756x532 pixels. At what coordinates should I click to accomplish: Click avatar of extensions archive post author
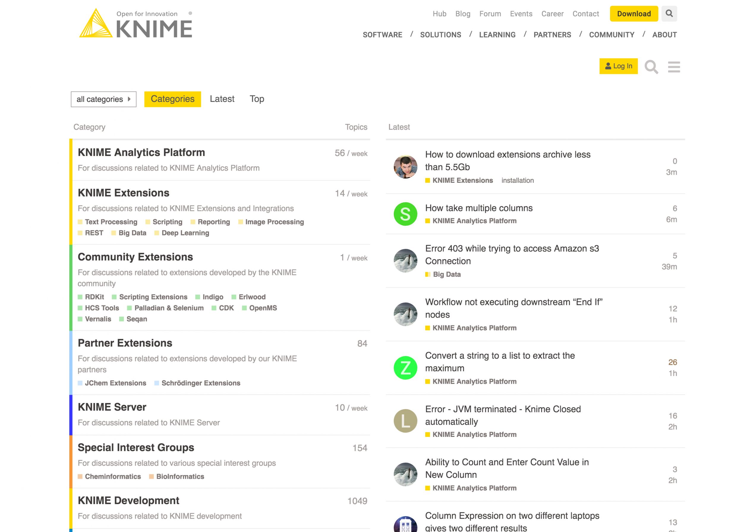pyautogui.click(x=405, y=166)
